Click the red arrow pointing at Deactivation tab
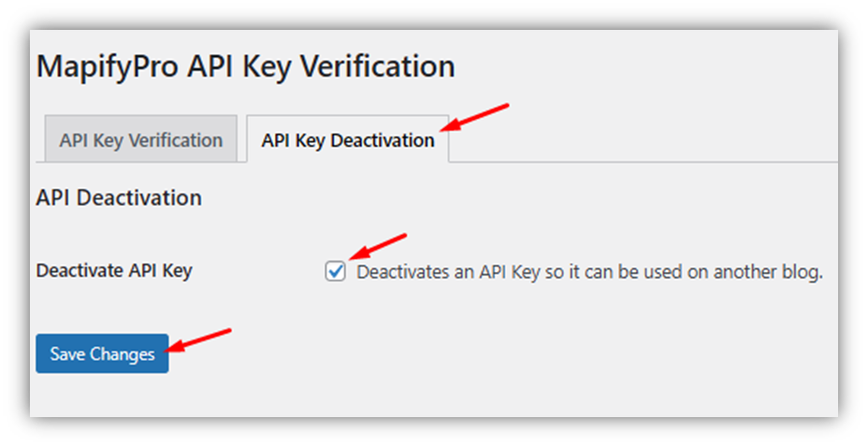Viewport: 868px width, 447px height. [475, 117]
